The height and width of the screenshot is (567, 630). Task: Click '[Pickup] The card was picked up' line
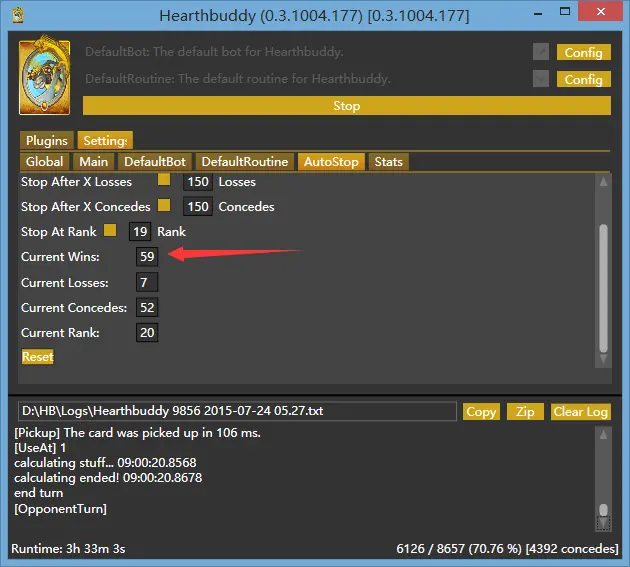coord(137,432)
